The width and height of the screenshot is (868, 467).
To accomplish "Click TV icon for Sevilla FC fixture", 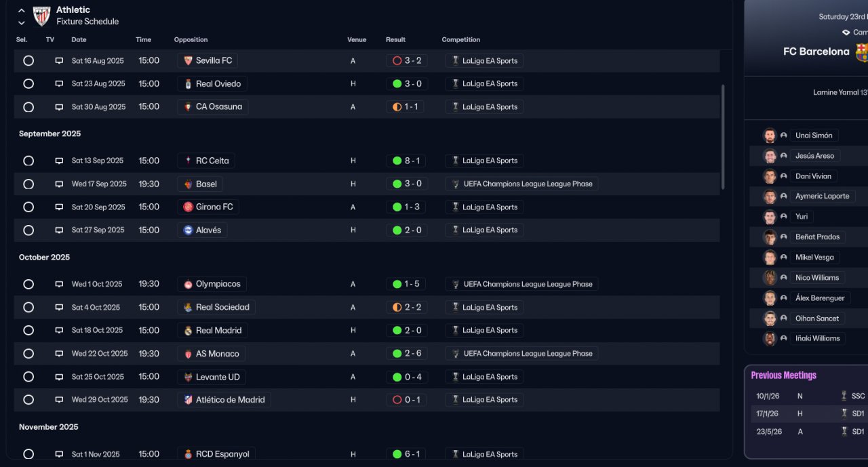I will 59,61.
